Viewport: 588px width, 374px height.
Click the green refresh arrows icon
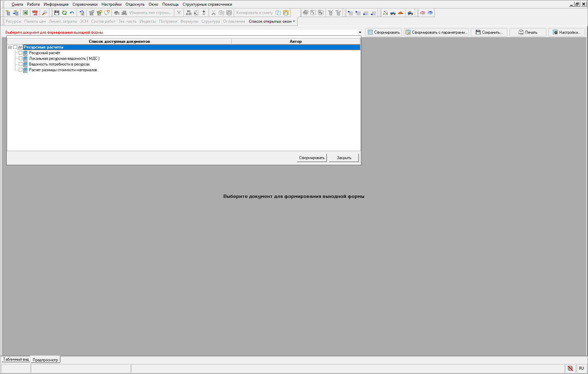(64, 13)
